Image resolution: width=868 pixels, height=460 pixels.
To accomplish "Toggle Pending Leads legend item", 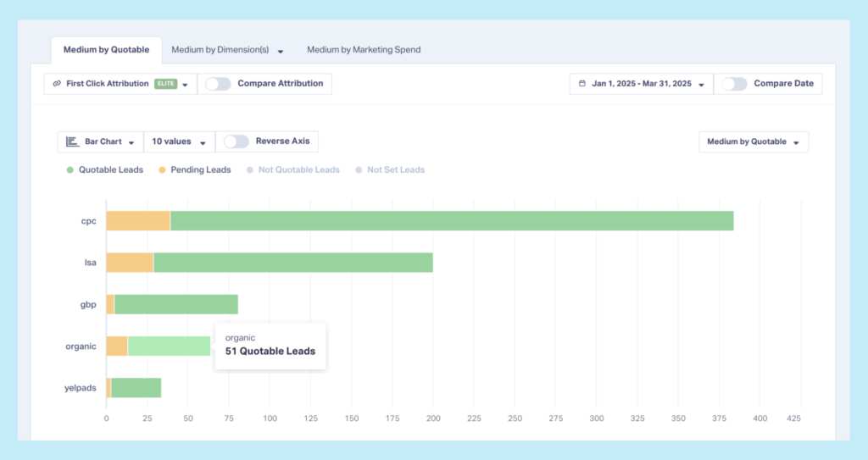I will (195, 170).
